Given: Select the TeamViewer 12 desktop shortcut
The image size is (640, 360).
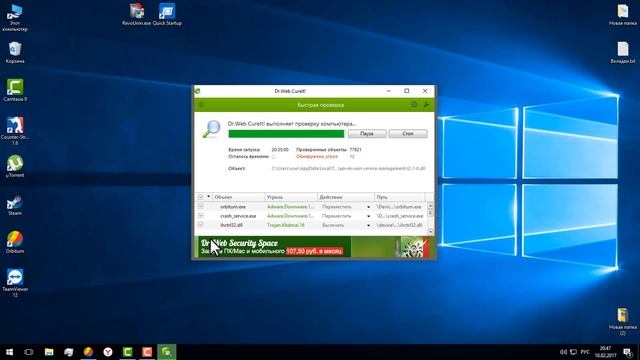Looking at the screenshot, I should (x=15, y=282).
